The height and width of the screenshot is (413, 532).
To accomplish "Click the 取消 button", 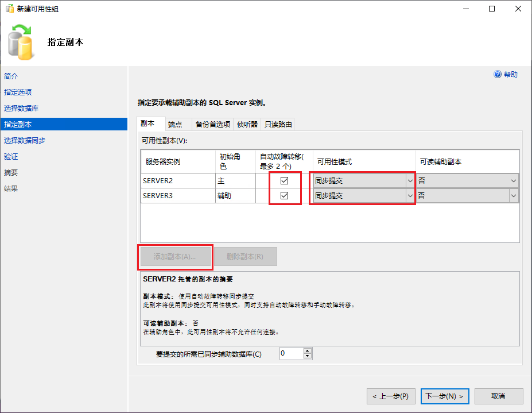I will (x=498, y=396).
